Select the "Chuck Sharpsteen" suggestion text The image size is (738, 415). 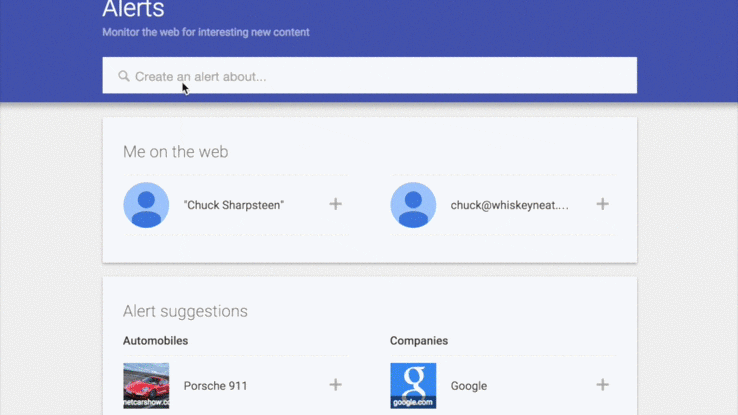(234, 205)
